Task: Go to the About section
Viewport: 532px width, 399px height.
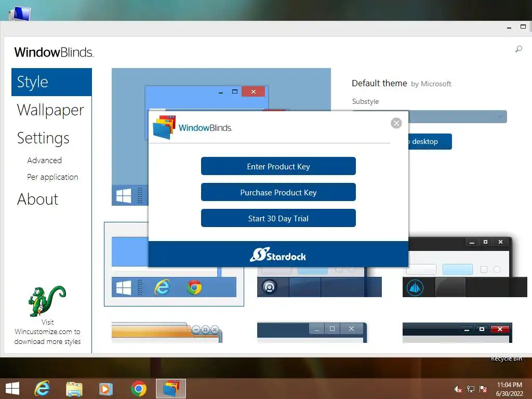Action: click(37, 199)
